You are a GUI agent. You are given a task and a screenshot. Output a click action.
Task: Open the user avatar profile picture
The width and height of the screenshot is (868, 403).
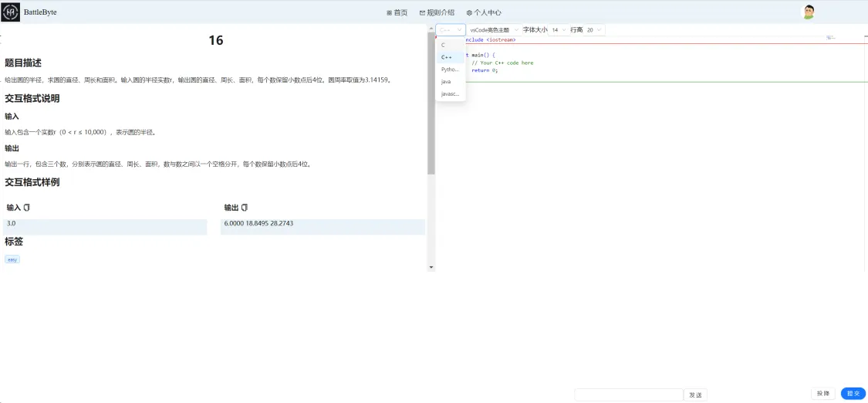pos(809,12)
